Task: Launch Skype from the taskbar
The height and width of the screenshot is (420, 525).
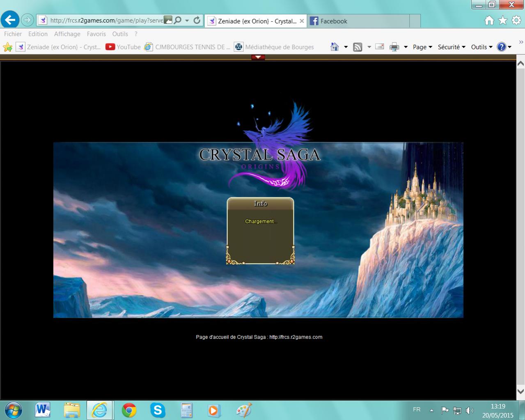Action: (157, 410)
